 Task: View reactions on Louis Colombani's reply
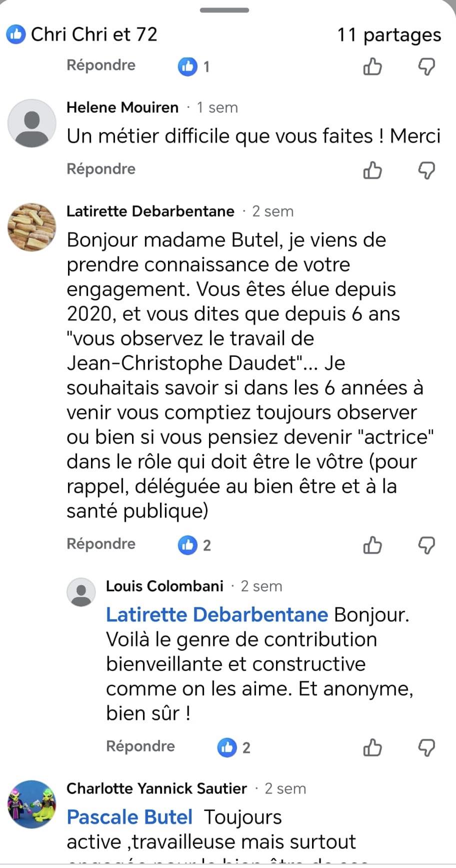coord(234,748)
